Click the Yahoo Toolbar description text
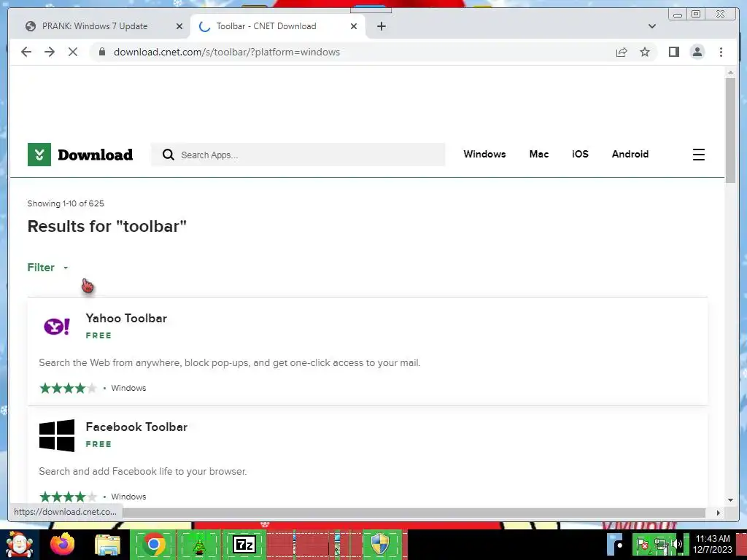 pyautogui.click(x=229, y=362)
